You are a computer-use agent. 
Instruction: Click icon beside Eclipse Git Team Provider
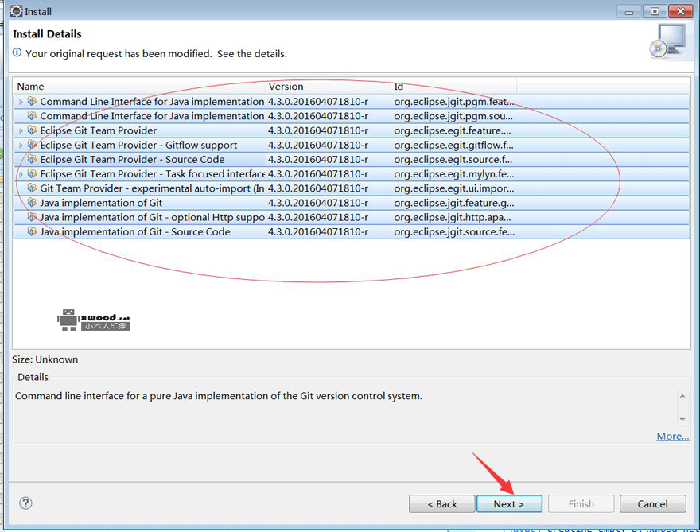pyautogui.click(x=32, y=130)
